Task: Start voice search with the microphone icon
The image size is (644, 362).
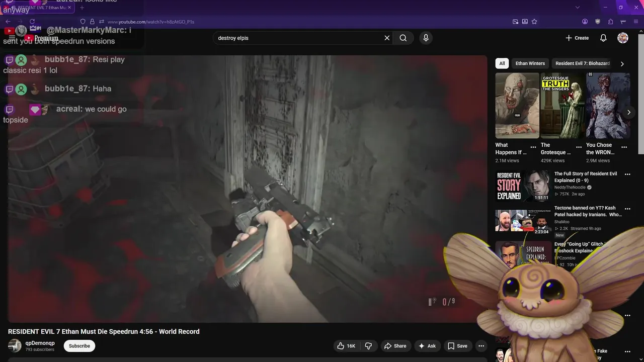Action: pyautogui.click(x=426, y=38)
